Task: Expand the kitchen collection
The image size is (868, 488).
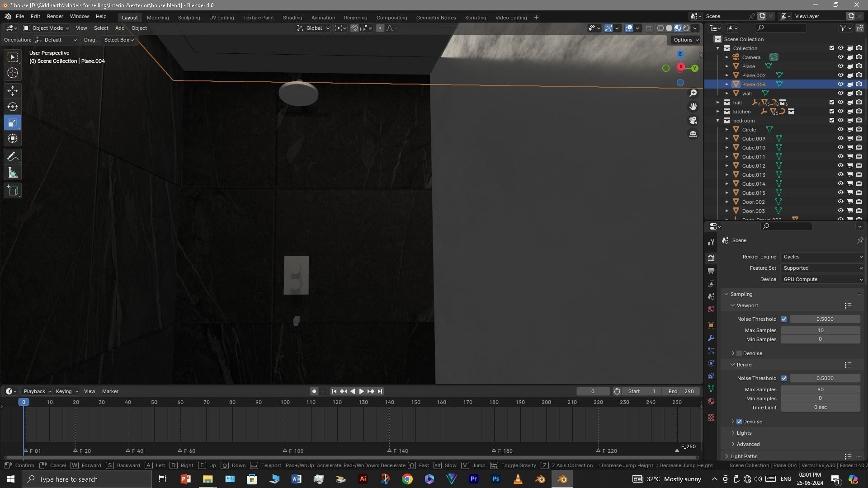Action: pyautogui.click(x=718, y=112)
